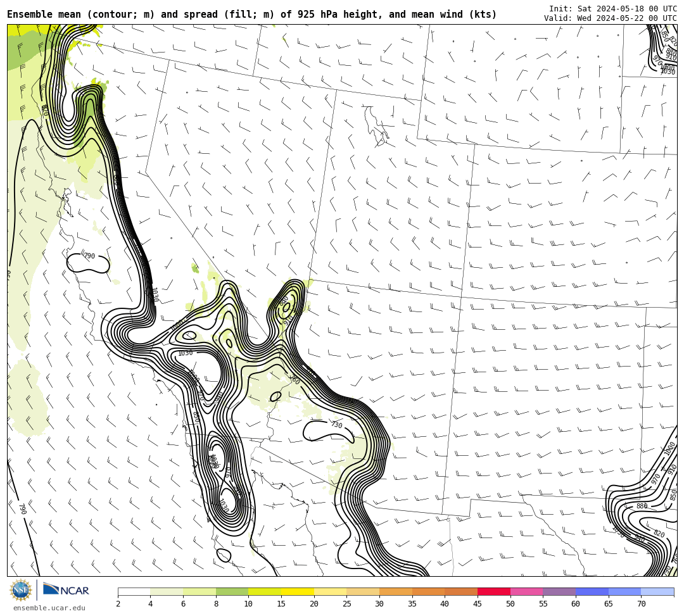Pick the pink 50–55 colorbar swatch
The image size is (684, 616).
pyautogui.click(x=526, y=591)
